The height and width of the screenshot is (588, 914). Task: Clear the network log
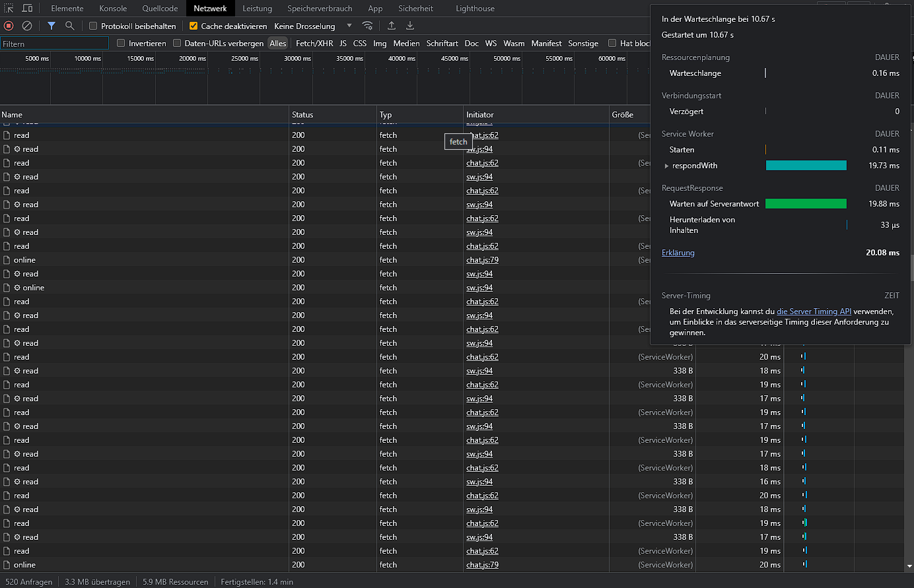27,26
